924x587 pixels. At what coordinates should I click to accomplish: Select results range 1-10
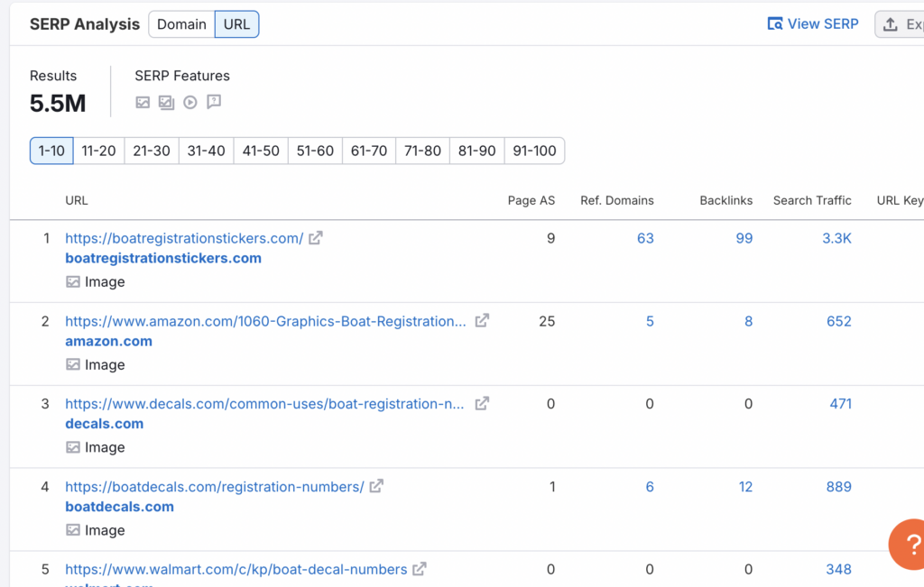[51, 151]
